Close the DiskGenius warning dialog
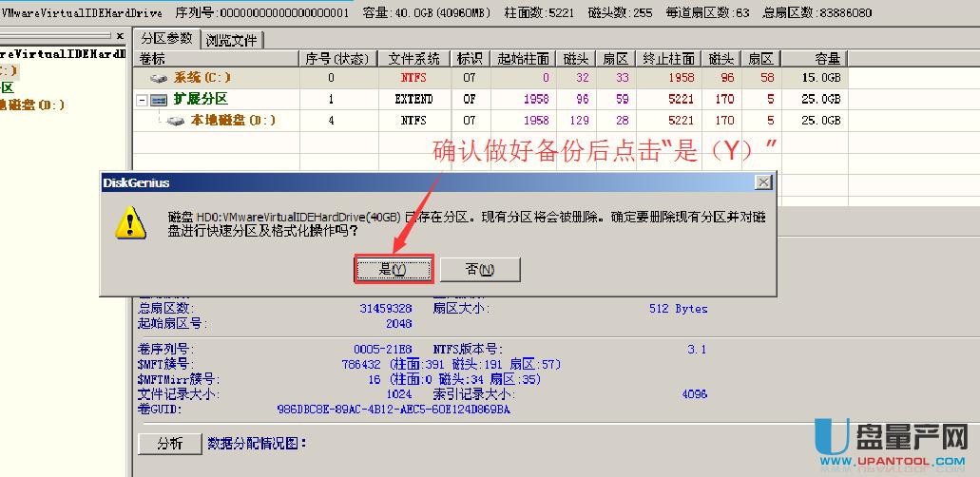This screenshot has height=477, width=980. pos(762,181)
